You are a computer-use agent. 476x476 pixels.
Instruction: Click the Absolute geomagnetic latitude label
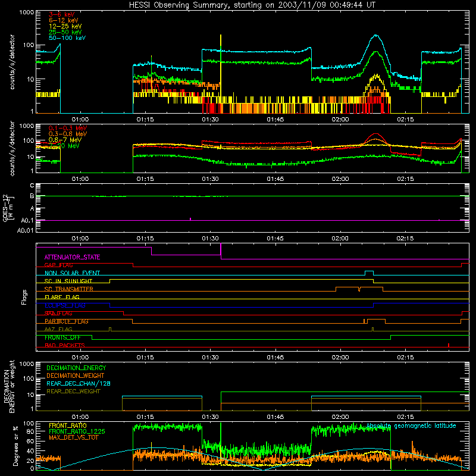pos(411,426)
